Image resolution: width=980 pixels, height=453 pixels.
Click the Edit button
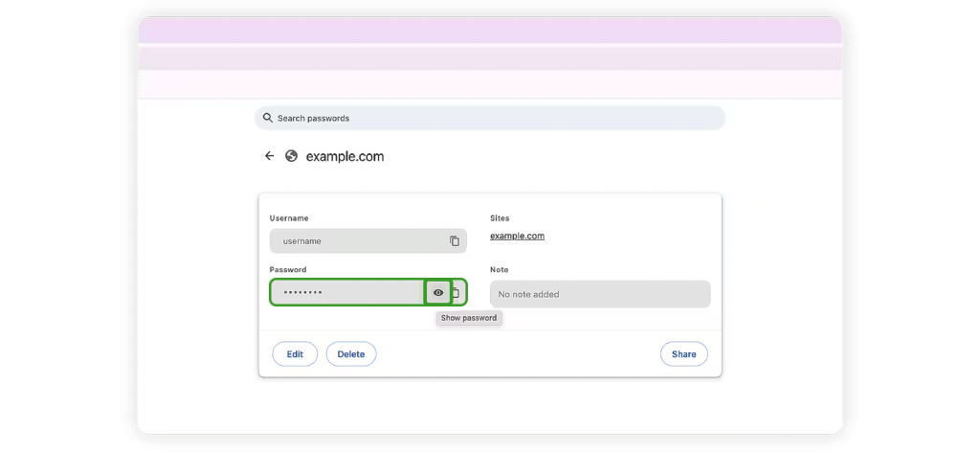(x=295, y=354)
